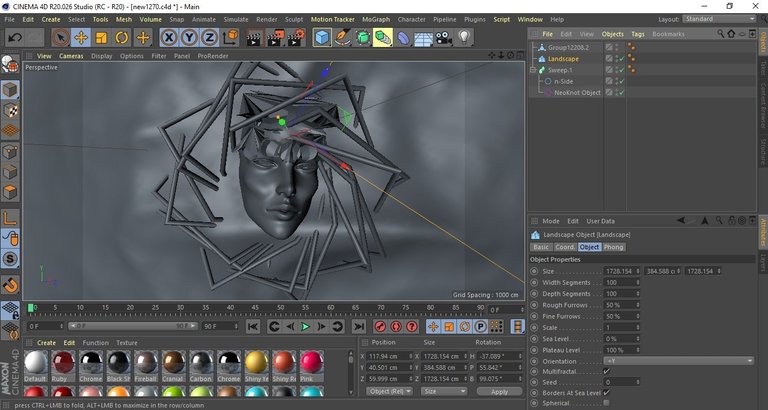Open the Layout Standard dropdown
The height and width of the screenshot is (410, 768).
719,19
